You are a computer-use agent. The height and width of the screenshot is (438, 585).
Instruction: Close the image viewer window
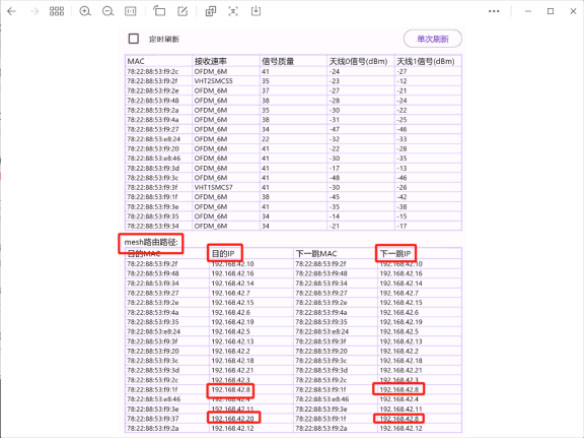[x=573, y=11]
